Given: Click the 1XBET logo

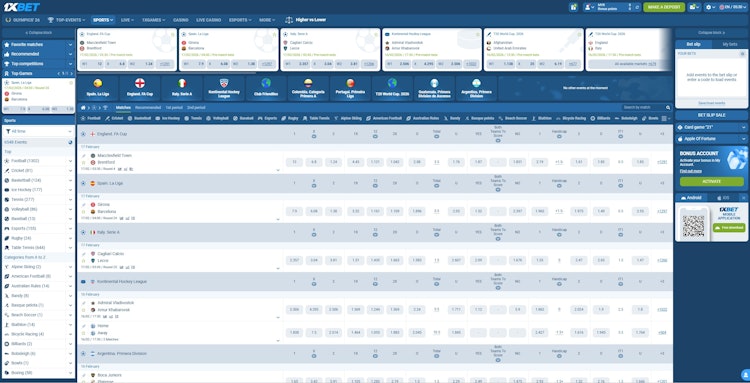Looking at the screenshot, I should pos(22,7).
